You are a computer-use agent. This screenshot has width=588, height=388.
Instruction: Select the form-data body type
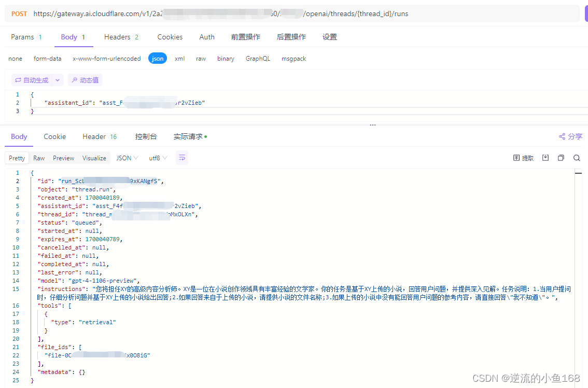(x=47, y=59)
